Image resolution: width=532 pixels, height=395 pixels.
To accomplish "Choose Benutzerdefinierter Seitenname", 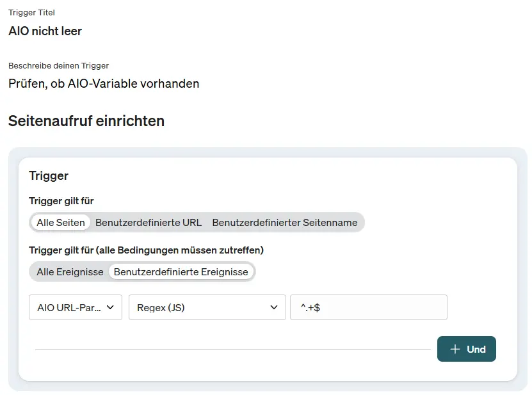I will (x=285, y=222).
